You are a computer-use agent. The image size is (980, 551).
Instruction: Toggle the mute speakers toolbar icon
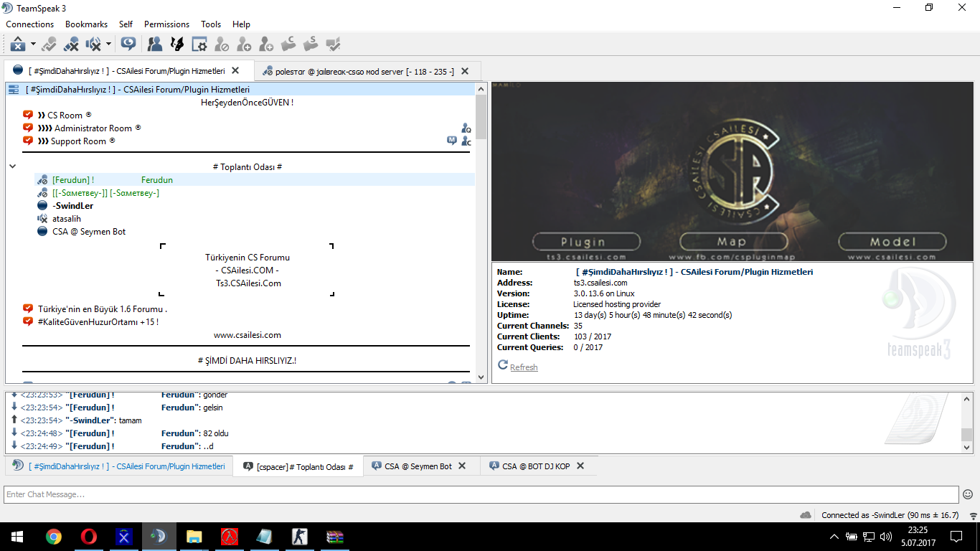tap(94, 44)
